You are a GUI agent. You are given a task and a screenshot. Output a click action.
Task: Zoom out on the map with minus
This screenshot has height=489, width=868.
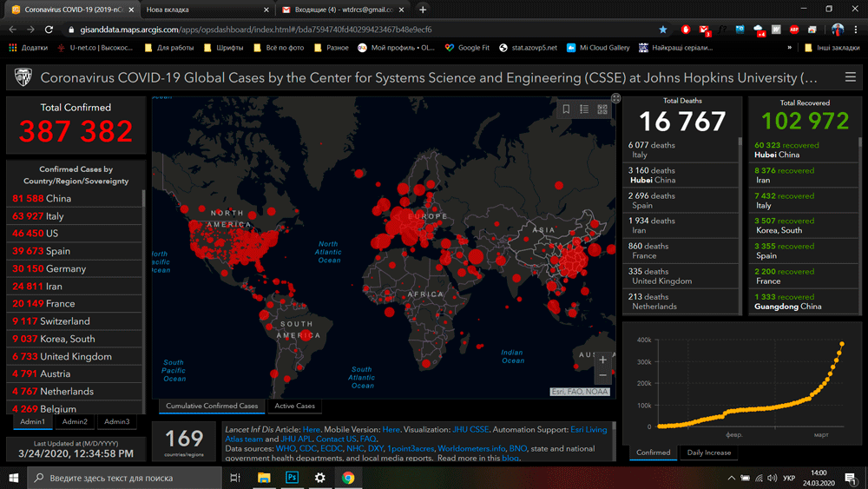tap(602, 376)
